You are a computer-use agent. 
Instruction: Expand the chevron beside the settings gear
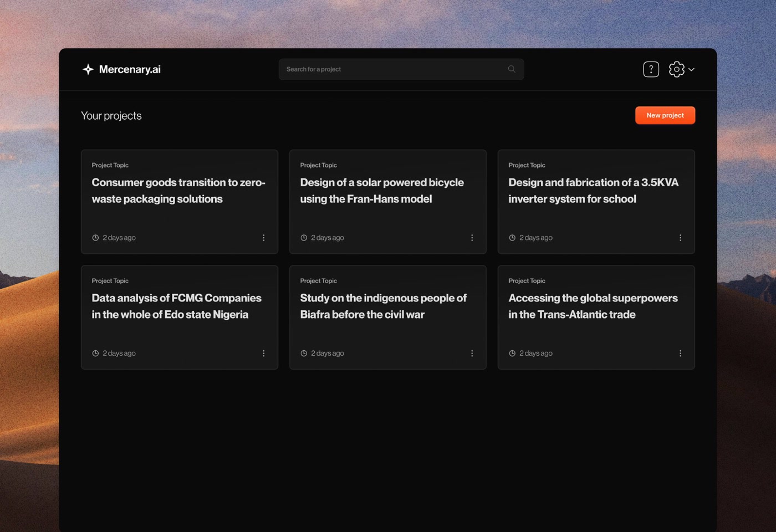[x=691, y=70]
